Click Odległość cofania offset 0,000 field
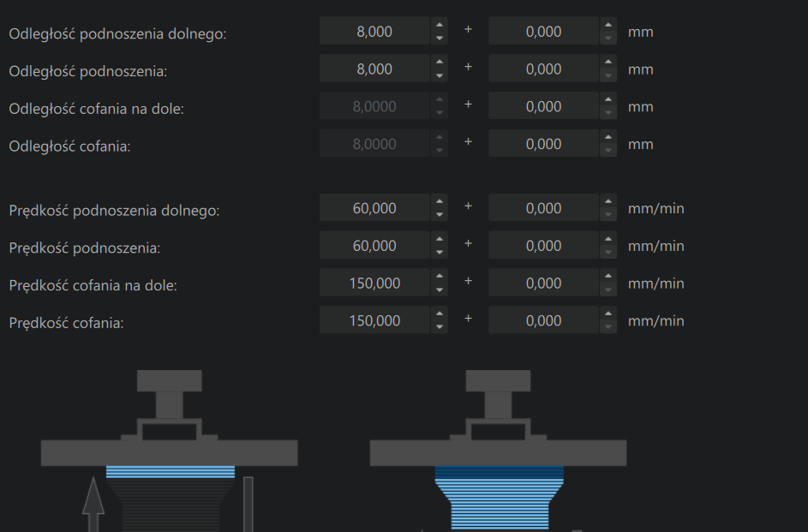 (543, 144)
